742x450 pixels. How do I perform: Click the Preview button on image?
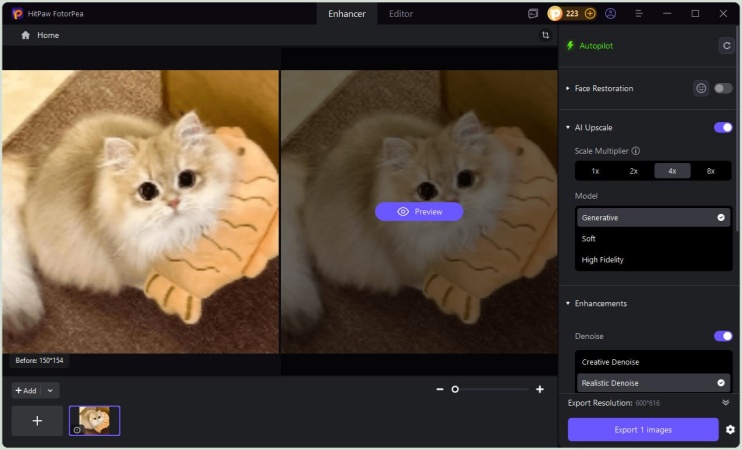click(419, 212)
